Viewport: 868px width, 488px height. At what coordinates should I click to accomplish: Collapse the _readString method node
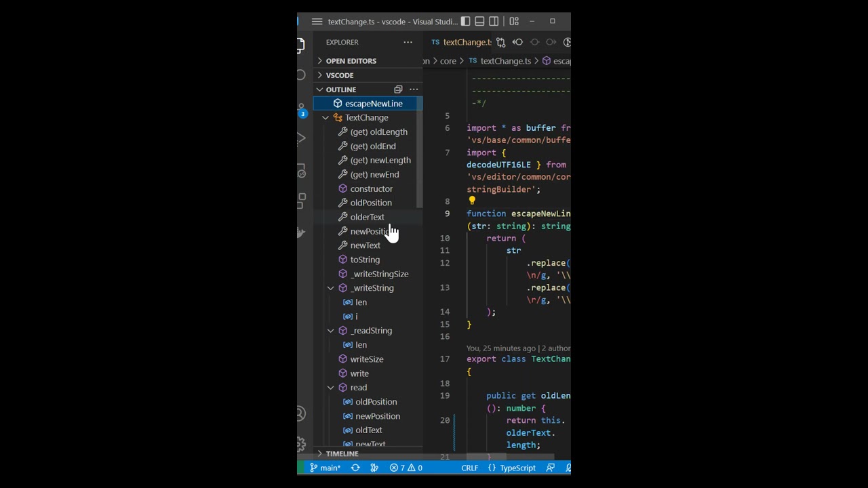pos(331,331)
